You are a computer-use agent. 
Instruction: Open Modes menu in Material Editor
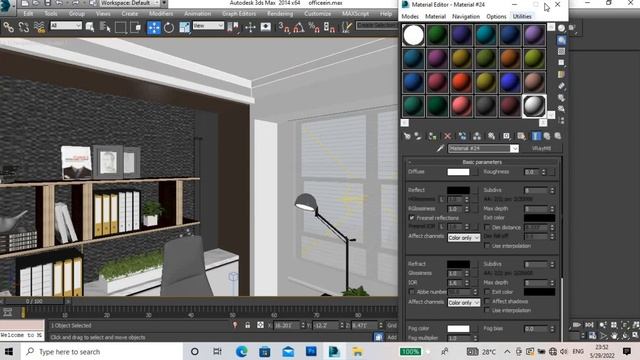(x=410, y=16)
